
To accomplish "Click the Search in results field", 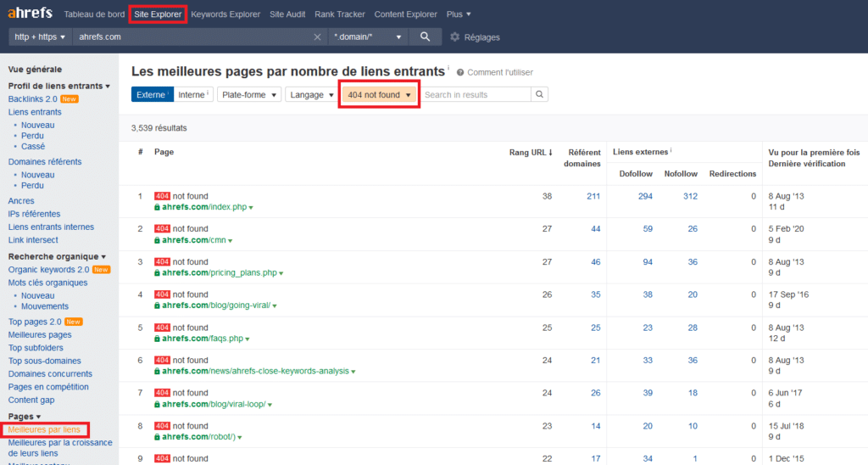I will click(476, 94).
